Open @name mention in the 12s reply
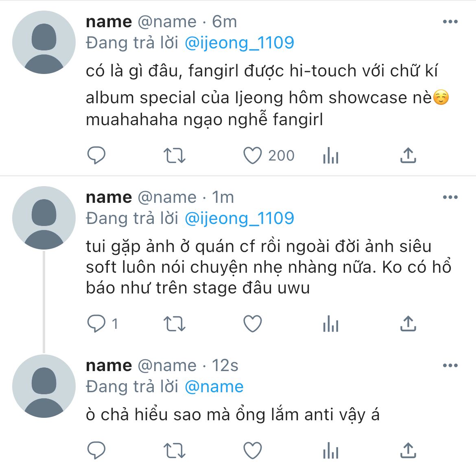The image size is (476, 467). (214, 387)
